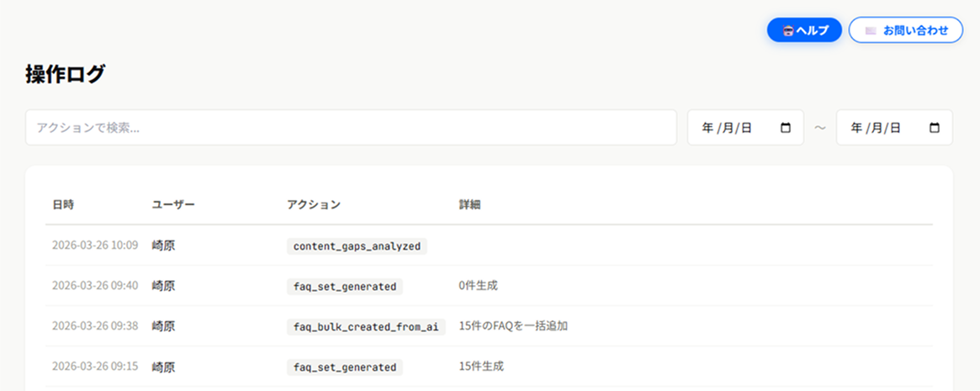Click the ユーザー column header

(173, 204)
